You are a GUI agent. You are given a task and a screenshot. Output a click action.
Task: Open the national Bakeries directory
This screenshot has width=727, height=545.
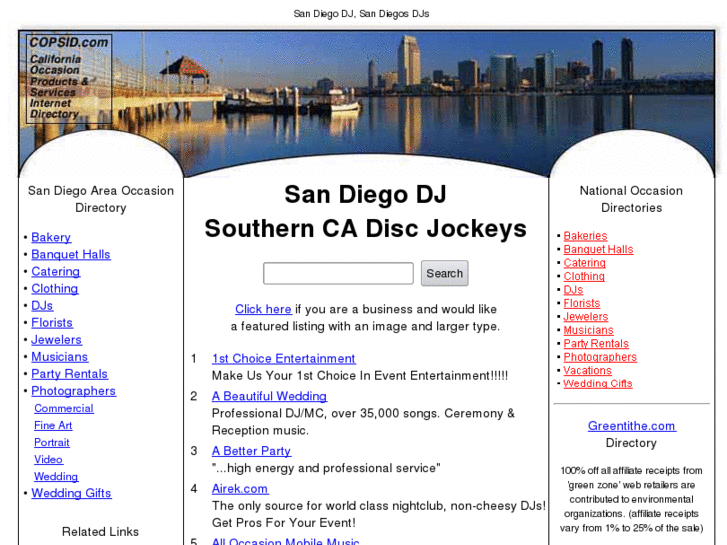coord(586,236)
